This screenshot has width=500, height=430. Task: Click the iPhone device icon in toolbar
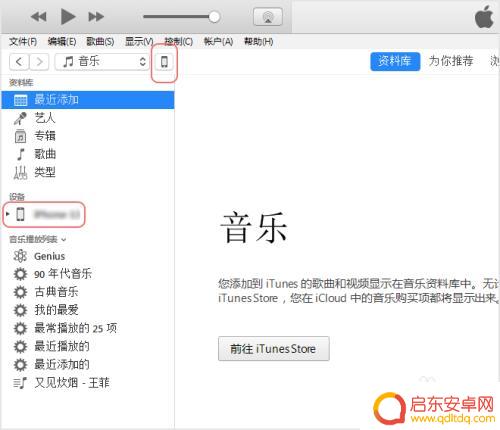[x=164, y=62]
